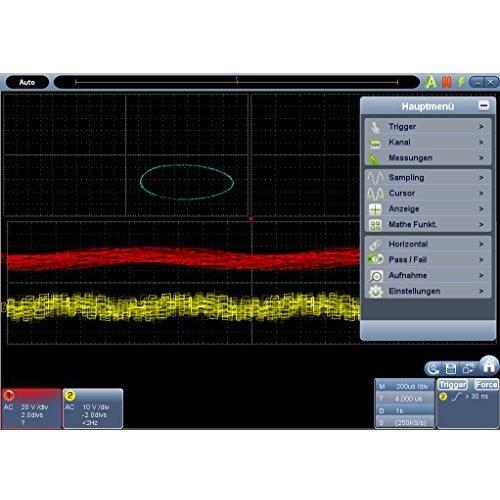
Task: Open the Einstellungen menu entry
Action: pos(428,291)
